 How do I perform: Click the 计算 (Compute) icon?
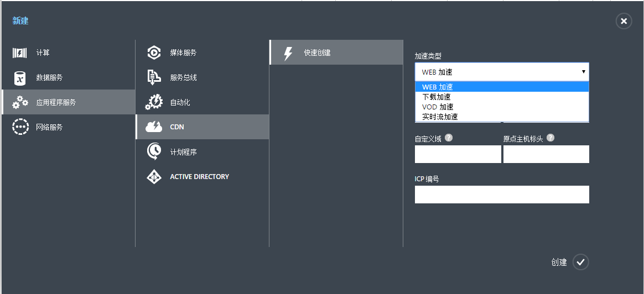[20, 53]
